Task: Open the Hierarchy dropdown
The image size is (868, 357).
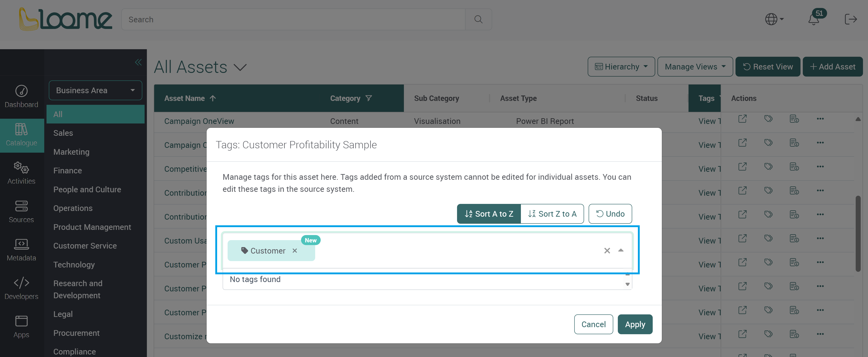Action: point(621,67)
